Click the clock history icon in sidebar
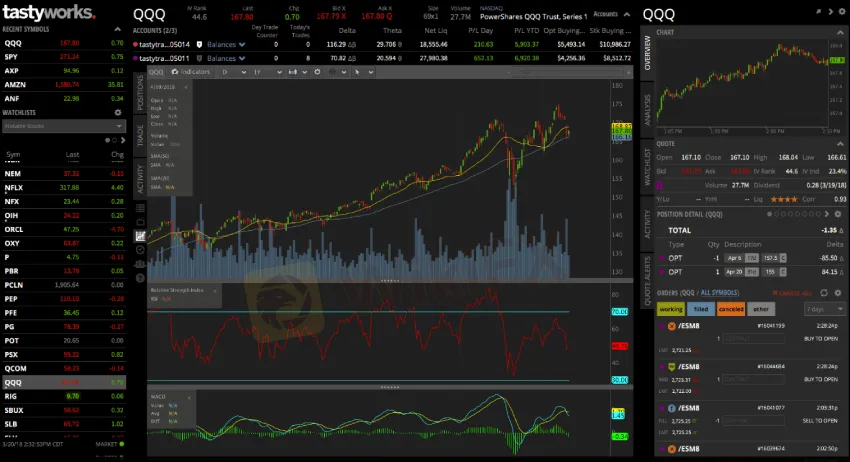This screenshot has height=462, width=850. (x=140, y=250)
